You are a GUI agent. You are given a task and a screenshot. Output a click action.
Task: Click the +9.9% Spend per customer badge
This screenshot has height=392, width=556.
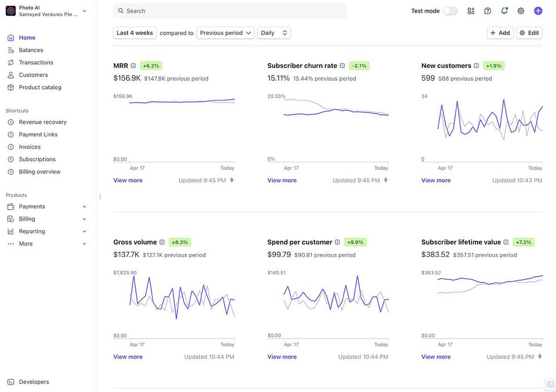click(355, 242)
